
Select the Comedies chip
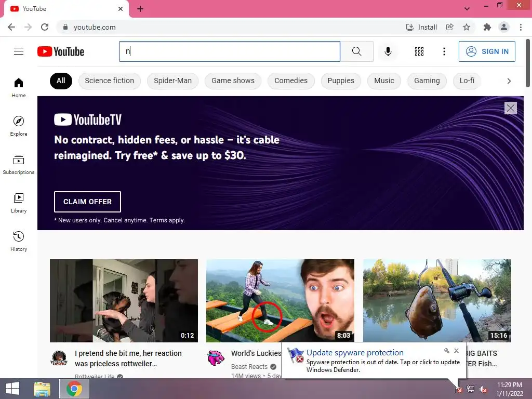tap(291, 81)
